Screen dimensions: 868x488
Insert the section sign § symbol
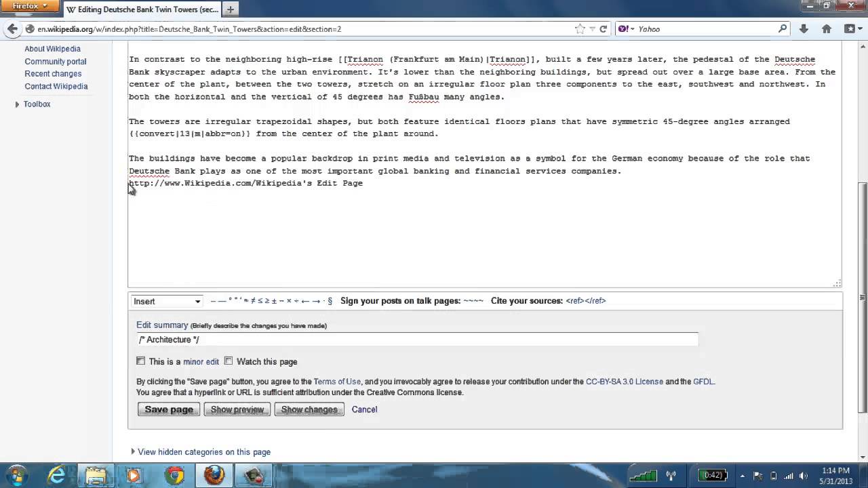pos(330,301)
